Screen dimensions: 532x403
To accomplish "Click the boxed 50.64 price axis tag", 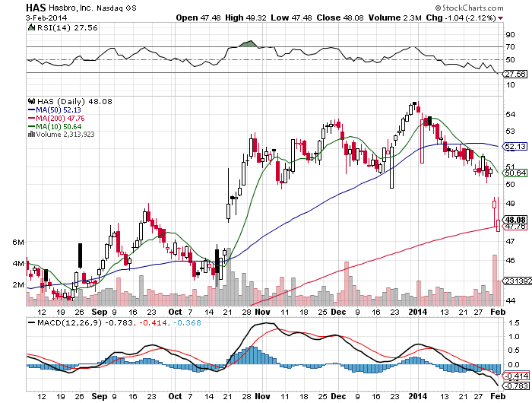I will click(x=516, y=173).
